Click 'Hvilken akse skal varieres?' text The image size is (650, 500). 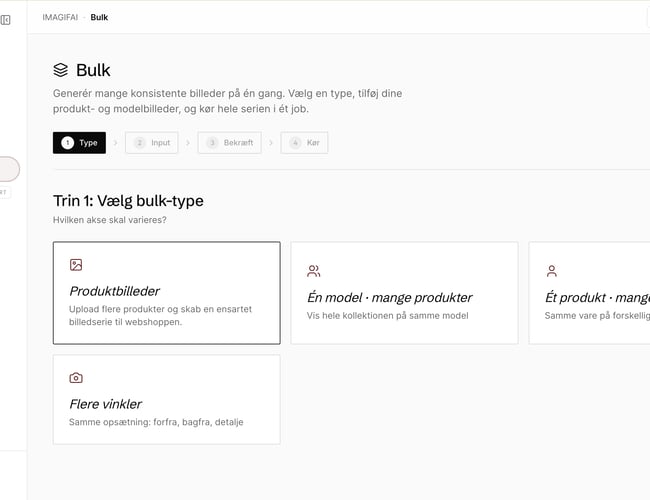point(109,220)
